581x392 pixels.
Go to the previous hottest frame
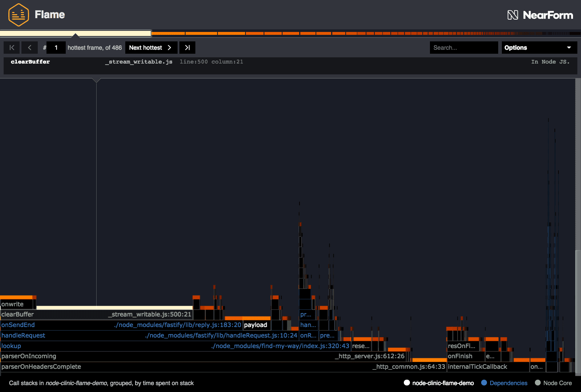point(29,48)
